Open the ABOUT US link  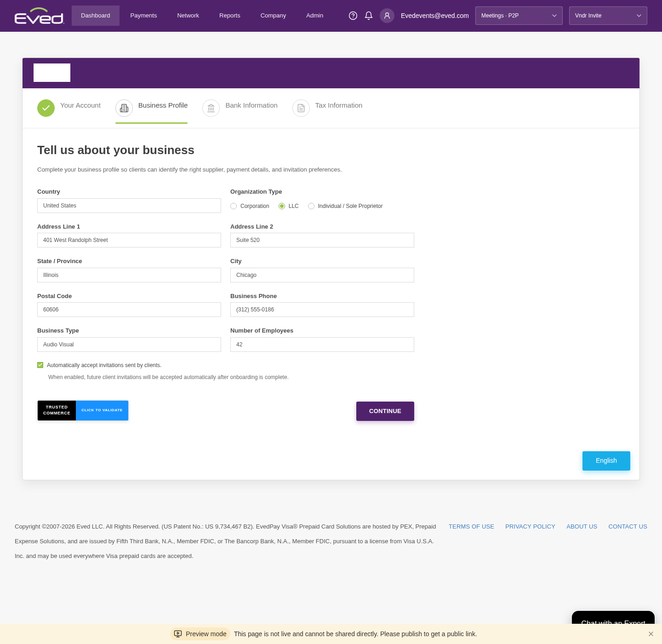pyautogui.click(x=582, y=527)
